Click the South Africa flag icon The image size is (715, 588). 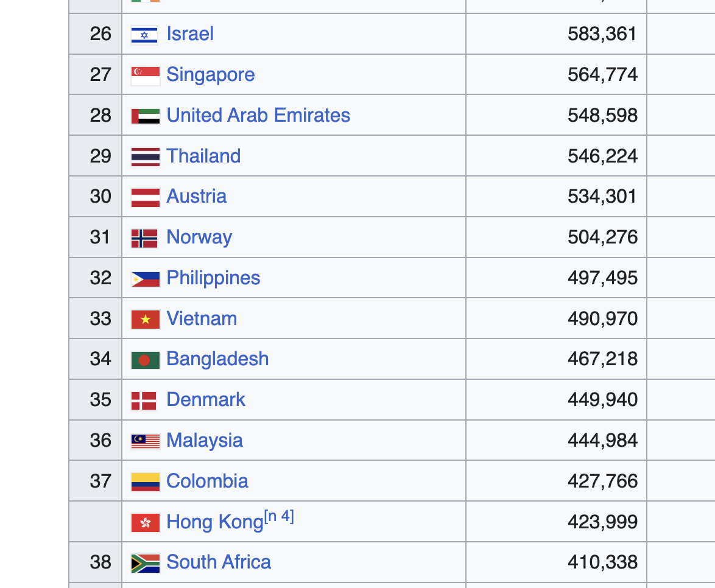pyautogui.click(x=146, y=564)
